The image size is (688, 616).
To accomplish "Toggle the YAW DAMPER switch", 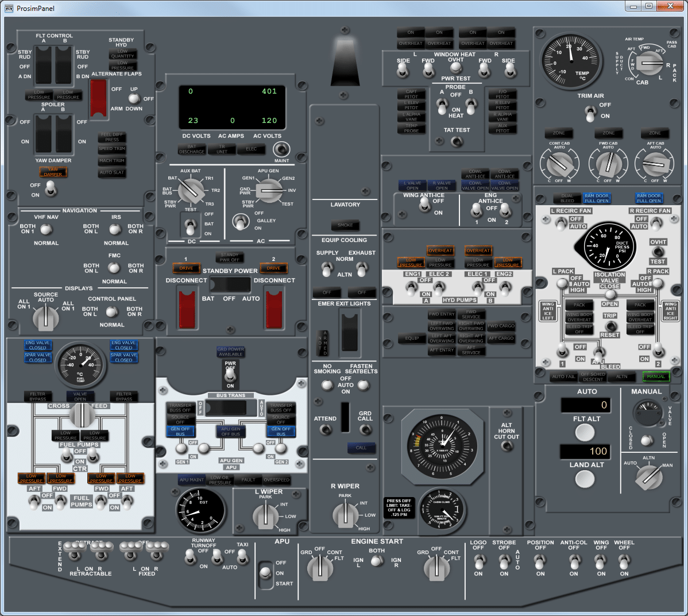I will [51, 188].
